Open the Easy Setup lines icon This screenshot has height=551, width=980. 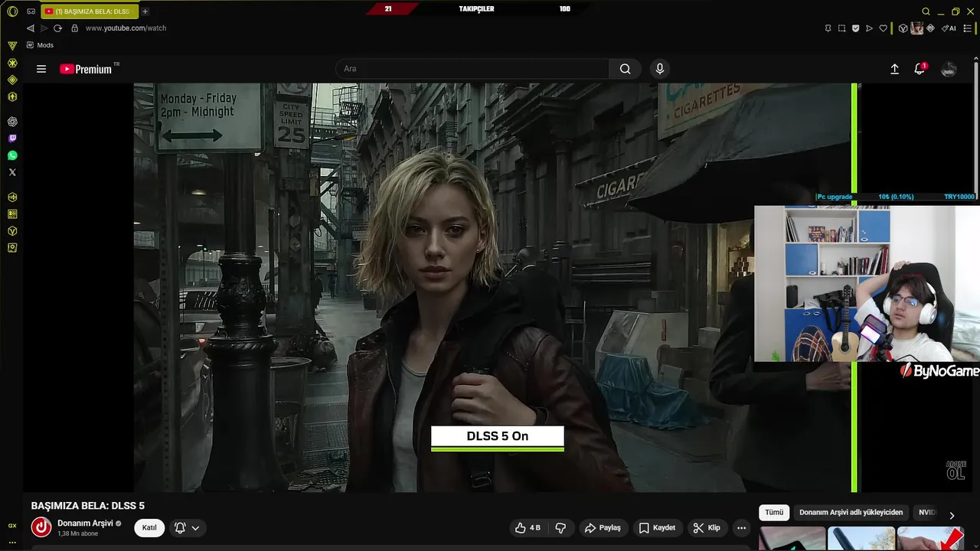968,28
